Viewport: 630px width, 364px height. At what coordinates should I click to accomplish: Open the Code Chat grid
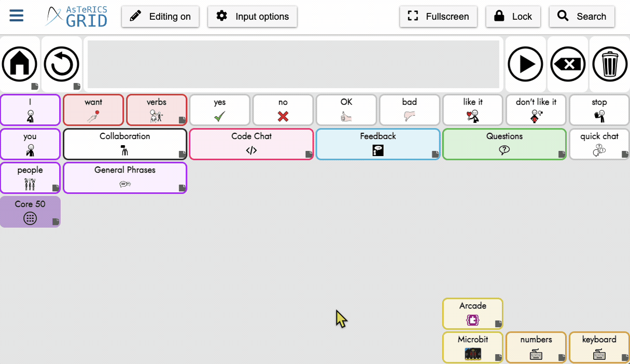251,144
